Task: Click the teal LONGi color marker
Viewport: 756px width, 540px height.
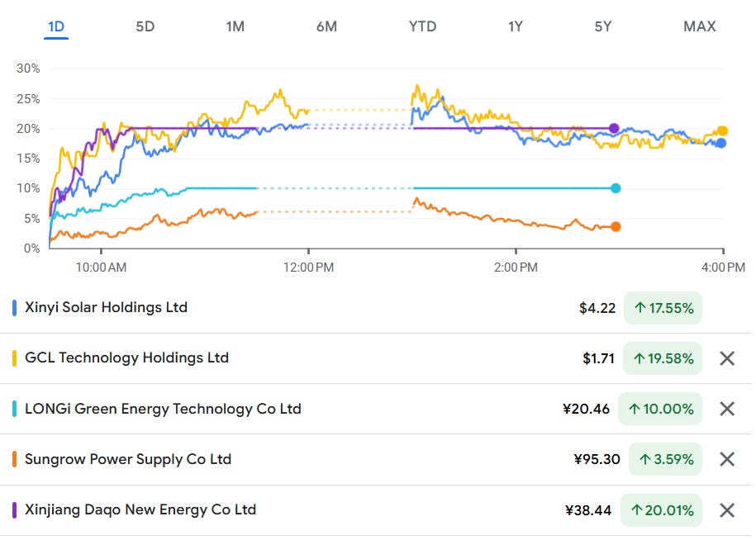Action: pyautogui.click(x=15, y=409)
